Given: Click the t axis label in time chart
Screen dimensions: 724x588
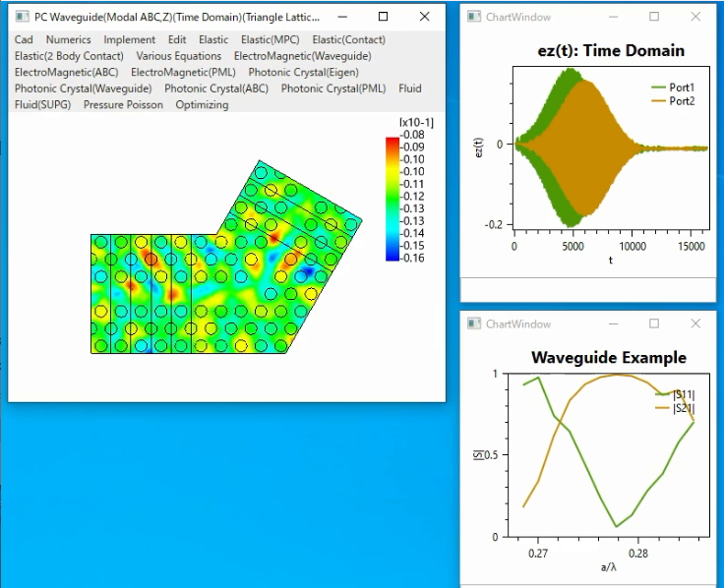Looking at the screenshot, I should click(x=611, y=261).
